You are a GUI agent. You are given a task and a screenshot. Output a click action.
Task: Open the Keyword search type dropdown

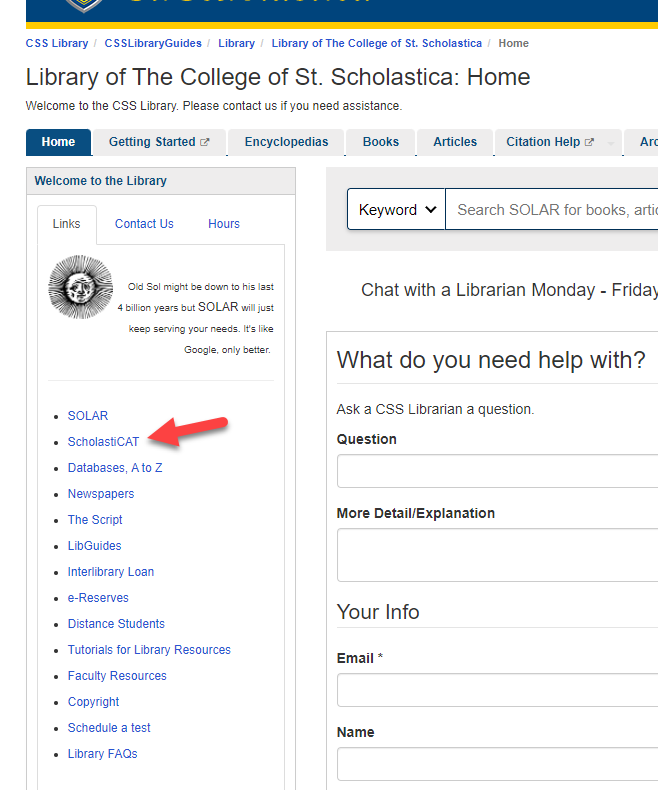397,209
